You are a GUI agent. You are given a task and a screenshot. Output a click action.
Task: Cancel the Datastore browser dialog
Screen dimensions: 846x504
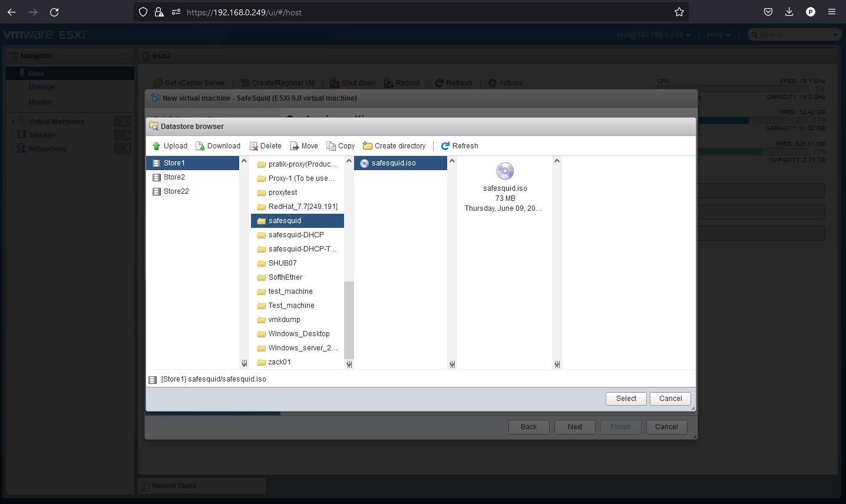click(670, 399)
